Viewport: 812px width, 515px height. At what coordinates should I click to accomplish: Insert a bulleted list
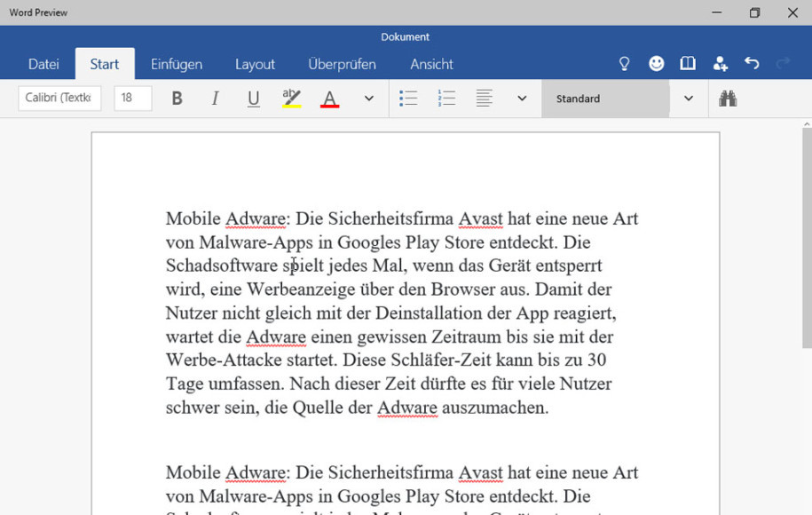coord(408,98)
